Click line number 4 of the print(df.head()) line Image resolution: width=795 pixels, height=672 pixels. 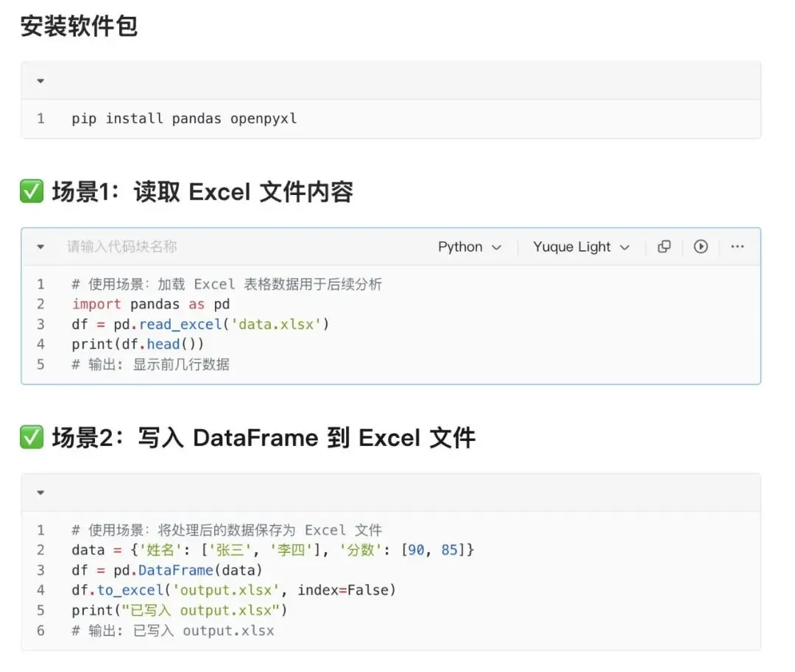(x=40, y=344)
